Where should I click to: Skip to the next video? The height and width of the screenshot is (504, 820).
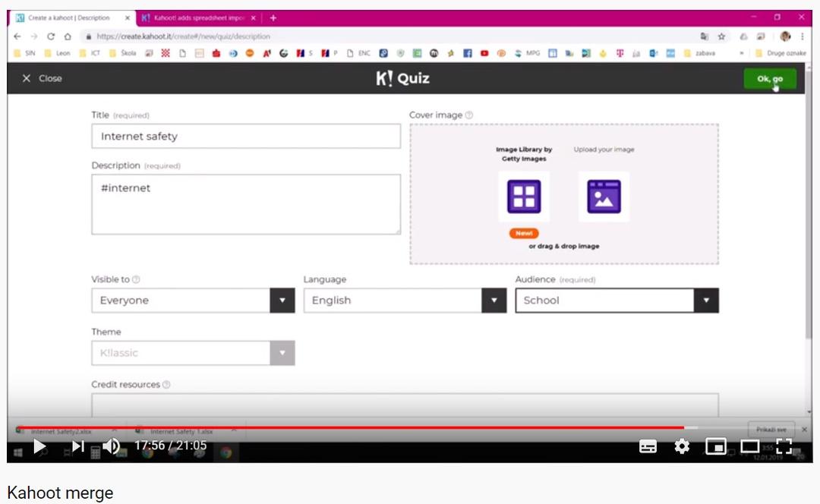[x=77, y=447]
